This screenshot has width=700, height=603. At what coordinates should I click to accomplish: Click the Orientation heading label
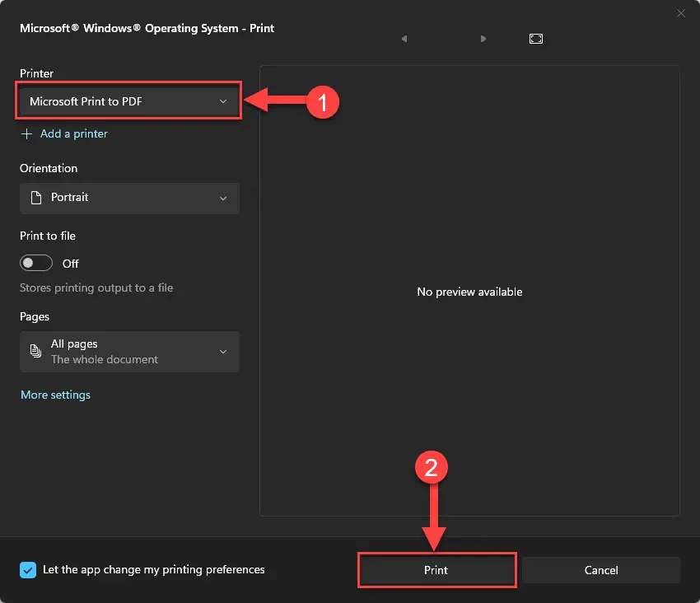(49, 168)
